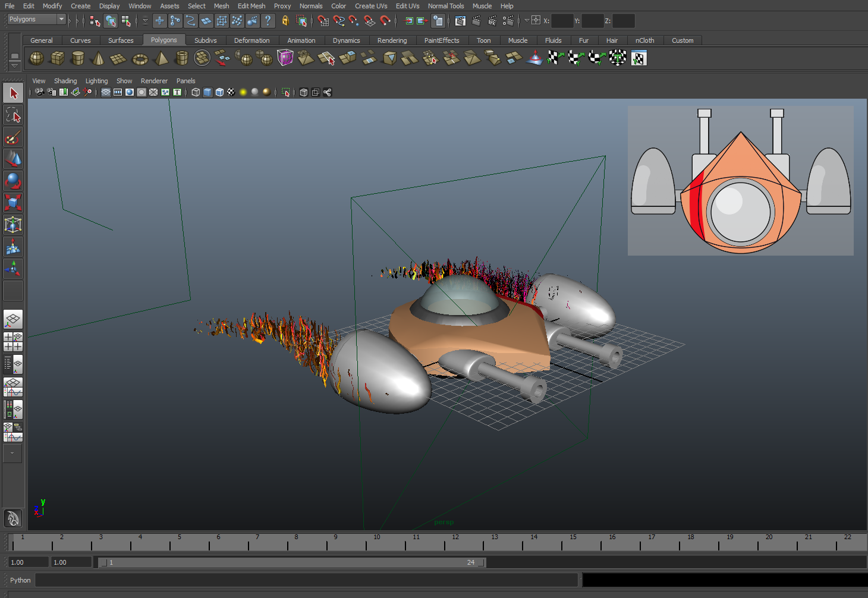Create a polygon sphere from the shelf
Screen dimensions: 868x598
(x=37, y=58)
